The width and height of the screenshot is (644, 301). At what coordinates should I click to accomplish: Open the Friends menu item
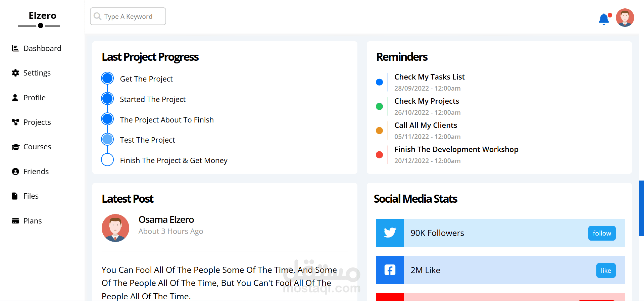(x=36, y=171)
